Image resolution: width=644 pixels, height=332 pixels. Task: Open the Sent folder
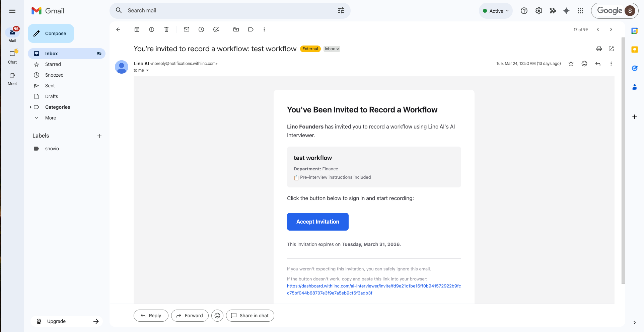point(50,86)
